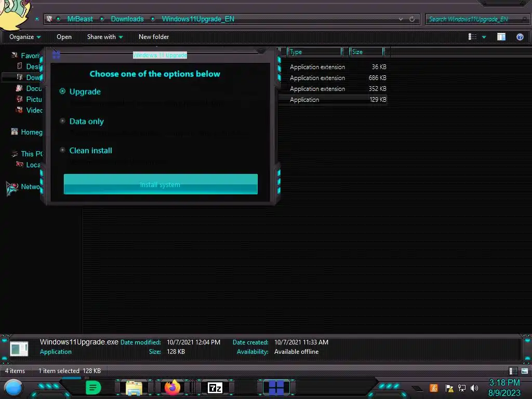Sort by the Type column header
Viewport: 532px width, 399px height.
315,52
